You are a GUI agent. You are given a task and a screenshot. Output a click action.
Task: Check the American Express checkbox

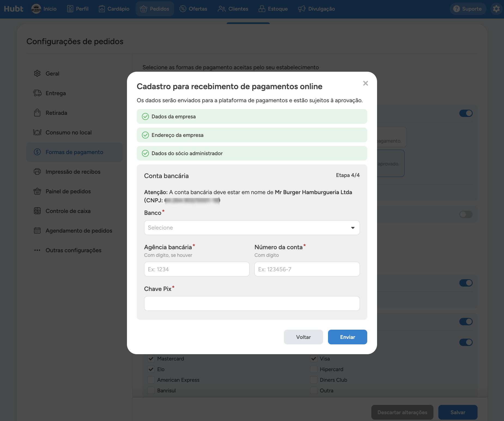coord(151,380)
